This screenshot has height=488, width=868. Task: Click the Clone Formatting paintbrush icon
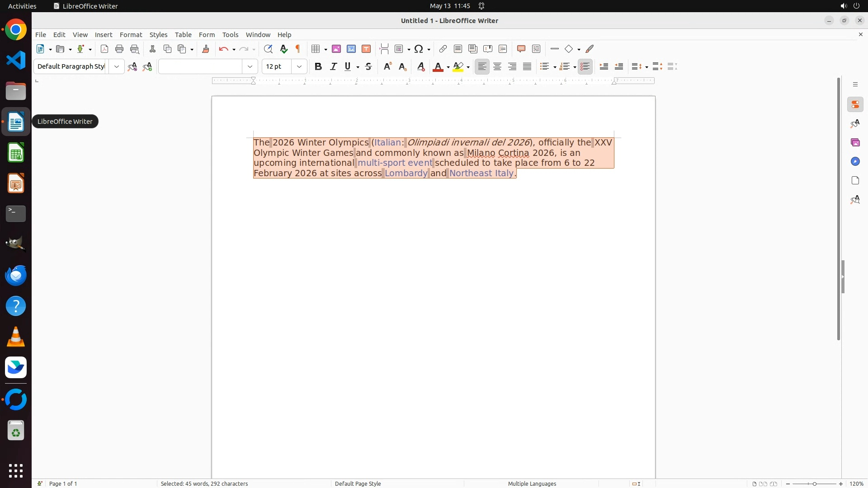[x=206, y=49]
